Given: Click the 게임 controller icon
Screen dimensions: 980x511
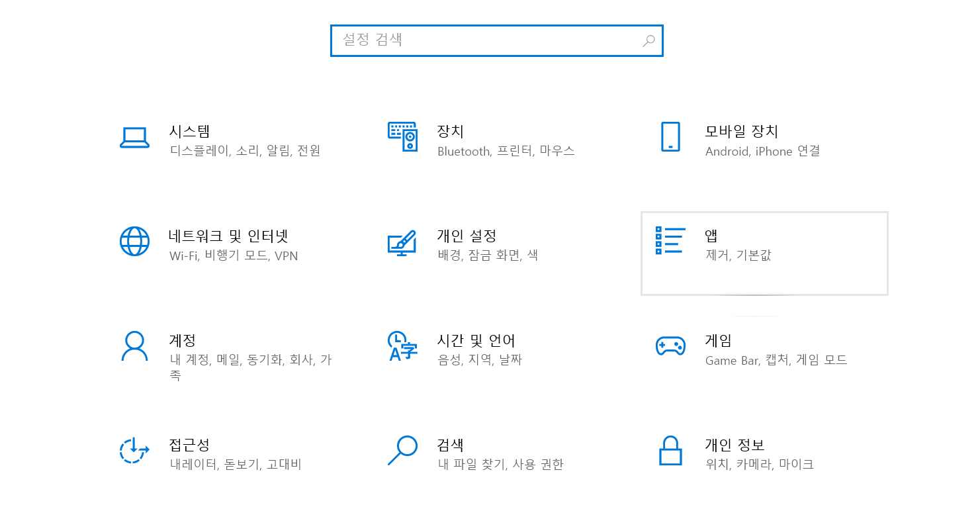Looking at the screenshot, I should click(x=670, y=346).
